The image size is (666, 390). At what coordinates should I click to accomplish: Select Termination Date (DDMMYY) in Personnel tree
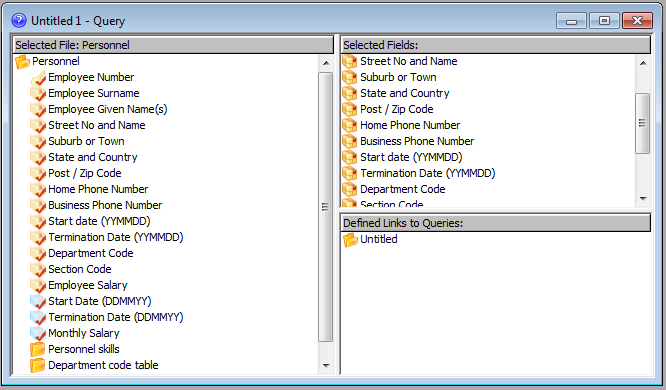(116, 317)
